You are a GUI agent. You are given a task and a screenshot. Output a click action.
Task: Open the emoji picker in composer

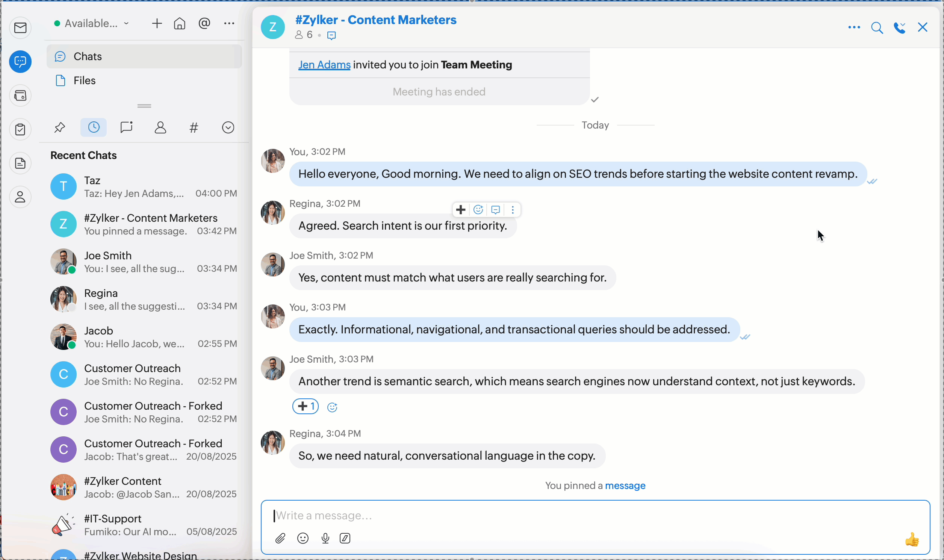pos(303,538)
